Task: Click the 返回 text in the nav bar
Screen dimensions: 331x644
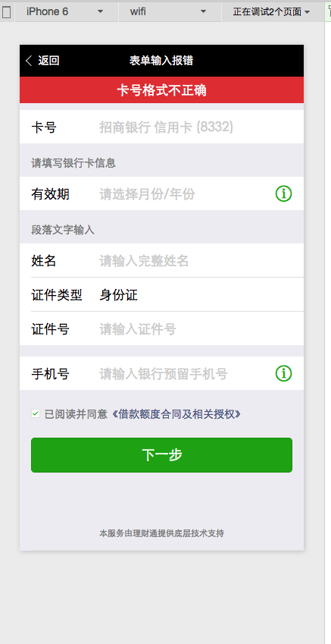Action: [x=48, y=61]
